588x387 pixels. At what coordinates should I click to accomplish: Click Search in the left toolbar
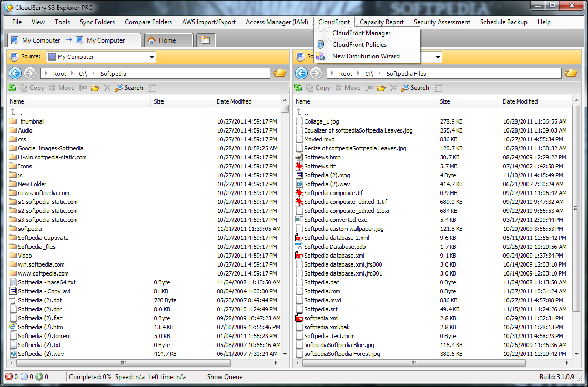pyautogui.click(x=129, y=88)
